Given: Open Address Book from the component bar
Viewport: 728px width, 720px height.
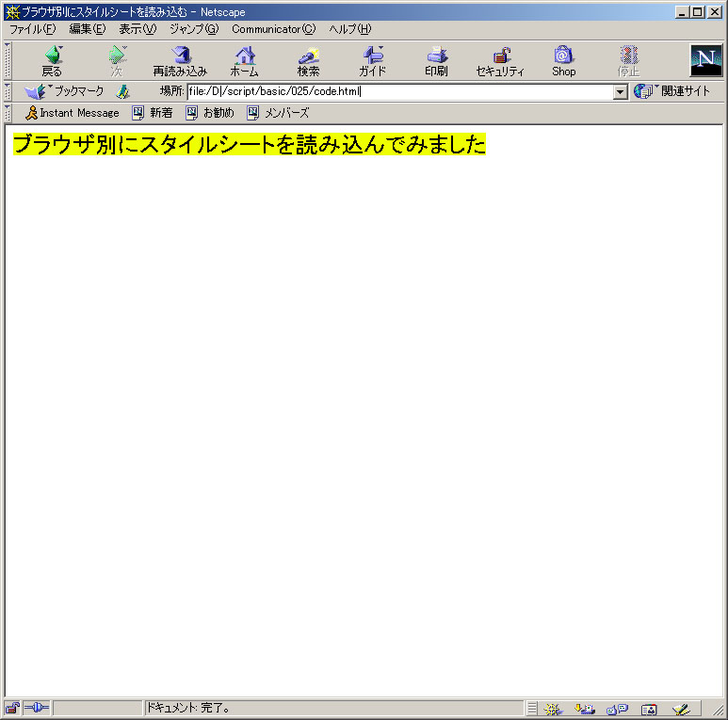Looking at the screenshot, I should [x=649, y=709].
